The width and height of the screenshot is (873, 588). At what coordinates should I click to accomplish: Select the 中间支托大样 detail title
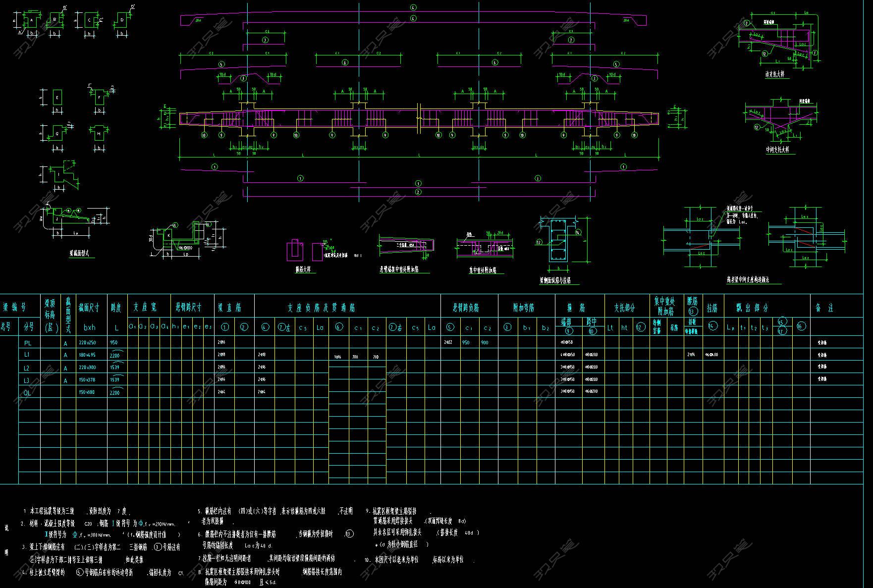777,149
